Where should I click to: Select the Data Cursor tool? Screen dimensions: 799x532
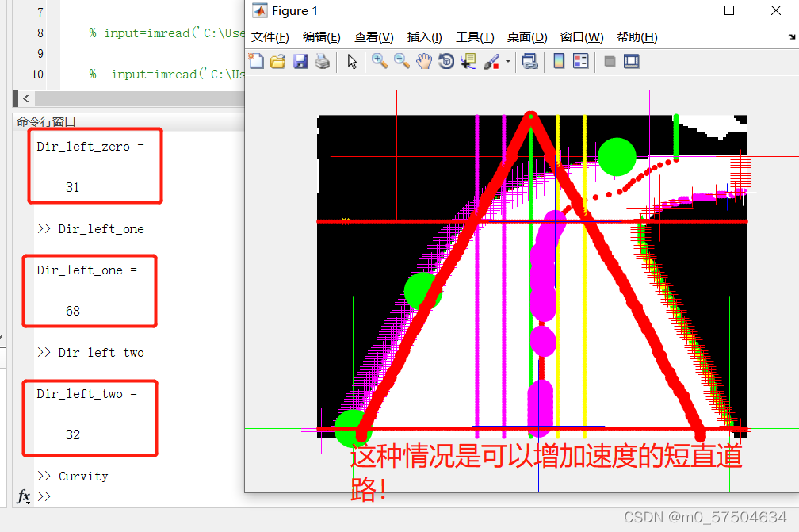(468, 62)
